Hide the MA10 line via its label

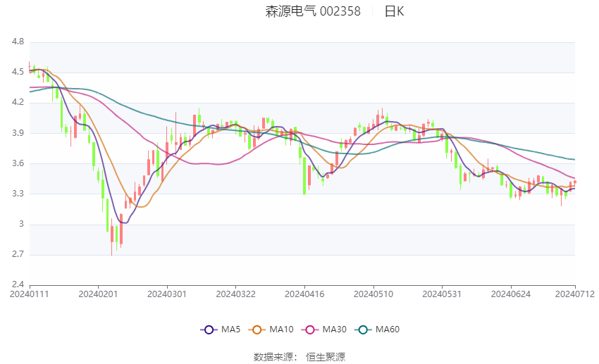coord(281,330)
